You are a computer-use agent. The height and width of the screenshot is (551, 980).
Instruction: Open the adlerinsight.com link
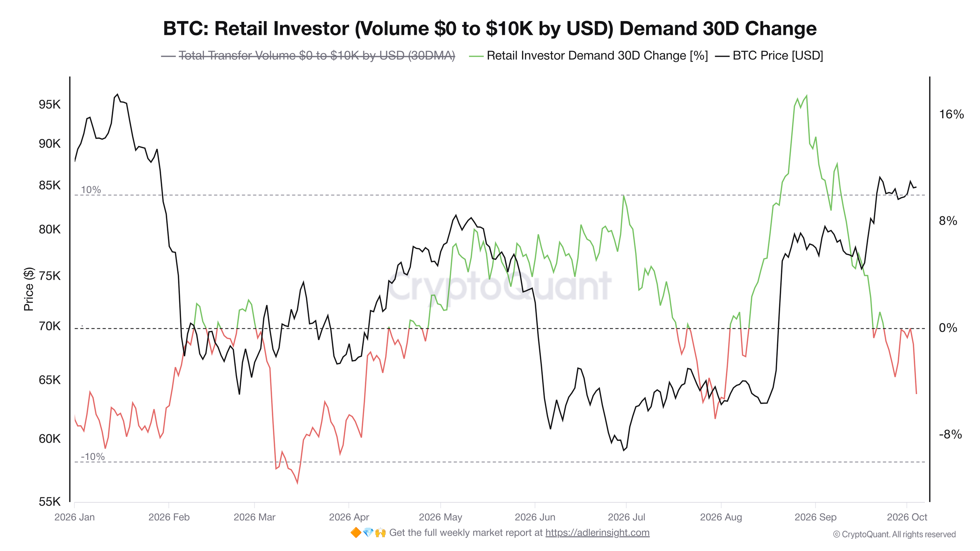click(597, 532)
